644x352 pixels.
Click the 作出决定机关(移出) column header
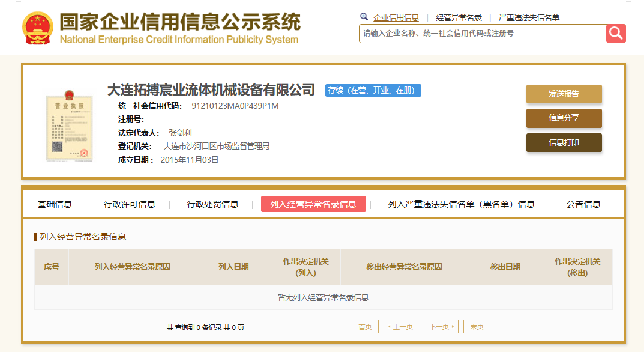[577, 267]
